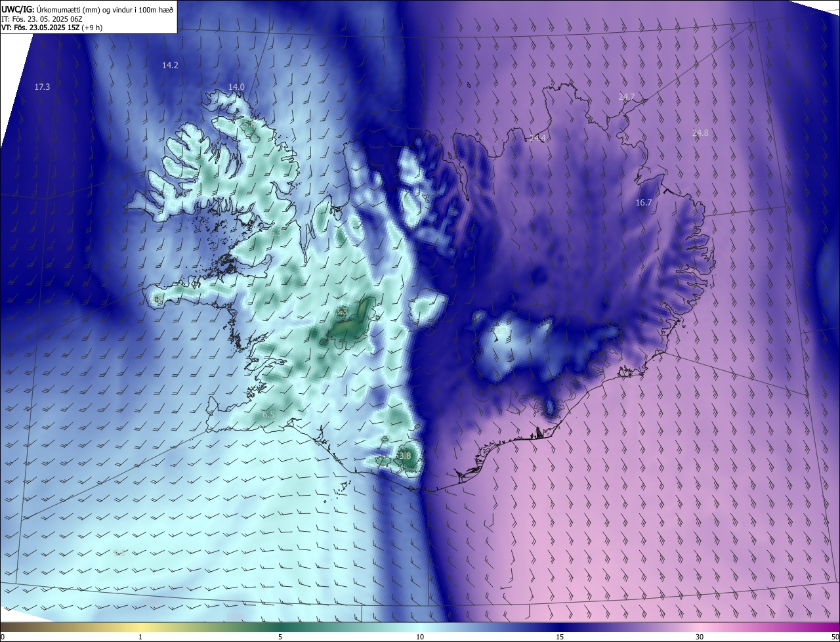Click the color scale tick labeled 1

[x=140, y=637]
